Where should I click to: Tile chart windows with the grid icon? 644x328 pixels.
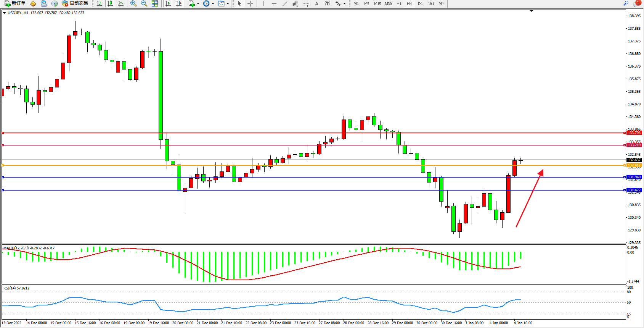tap(155, 3)
